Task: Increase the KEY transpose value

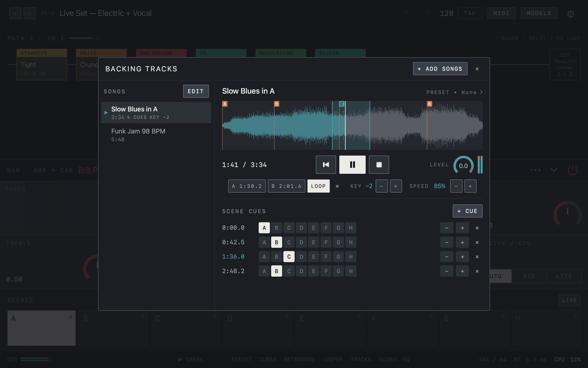Action: pos(396,186)
